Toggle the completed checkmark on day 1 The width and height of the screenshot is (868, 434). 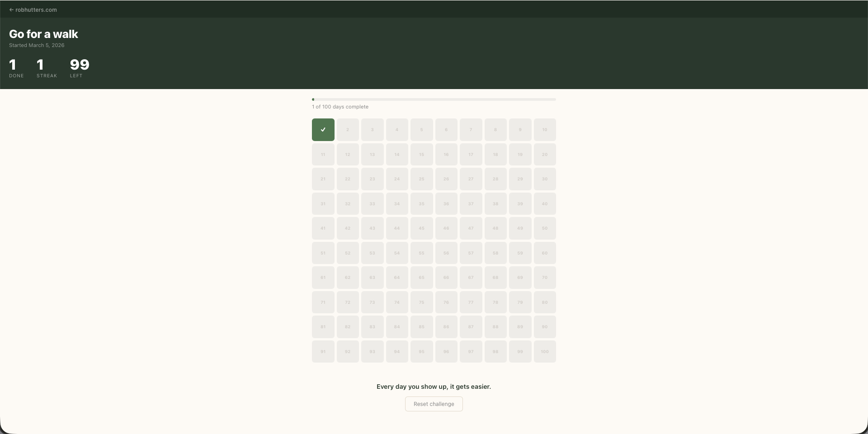[323, 130]
